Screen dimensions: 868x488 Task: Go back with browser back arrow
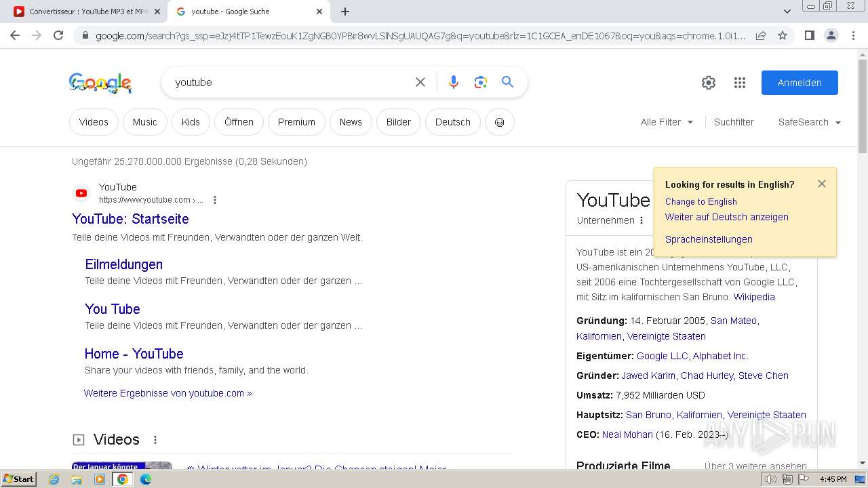(x=15, y=35)
